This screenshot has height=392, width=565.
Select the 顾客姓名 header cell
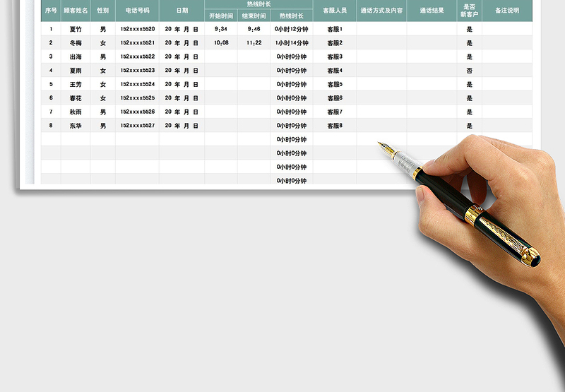[x=76, y=11]
